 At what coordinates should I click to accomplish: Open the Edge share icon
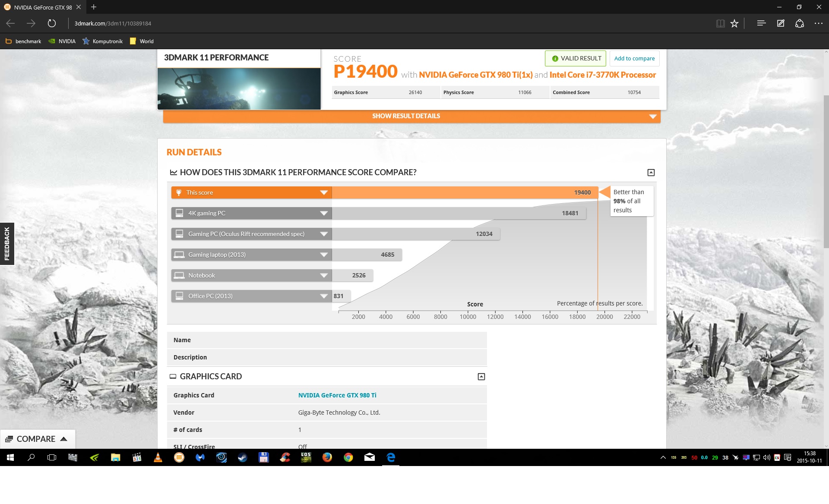(800, 23)
